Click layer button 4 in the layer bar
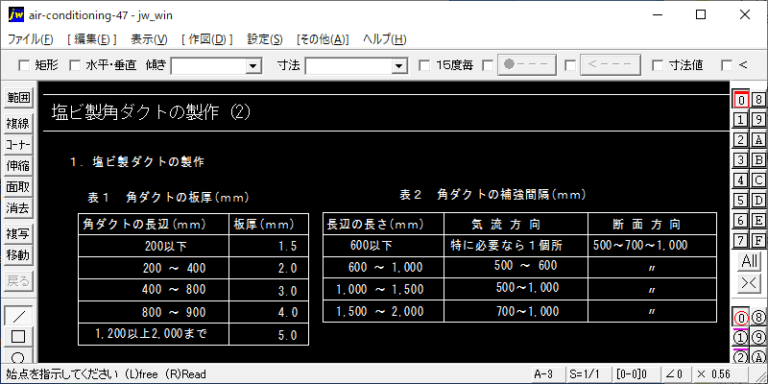This screenshot has height=384, width=768. pyautogui.click(x=741, y=180)
